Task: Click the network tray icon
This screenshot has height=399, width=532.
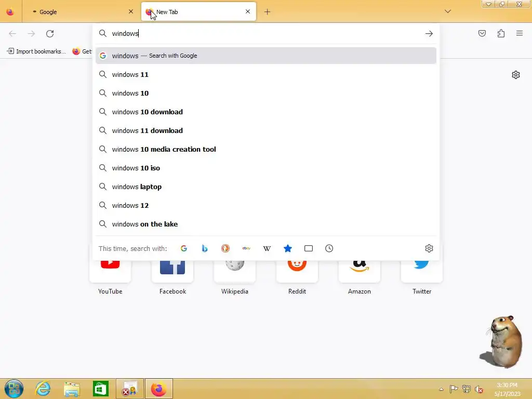Action: point(466,389)
